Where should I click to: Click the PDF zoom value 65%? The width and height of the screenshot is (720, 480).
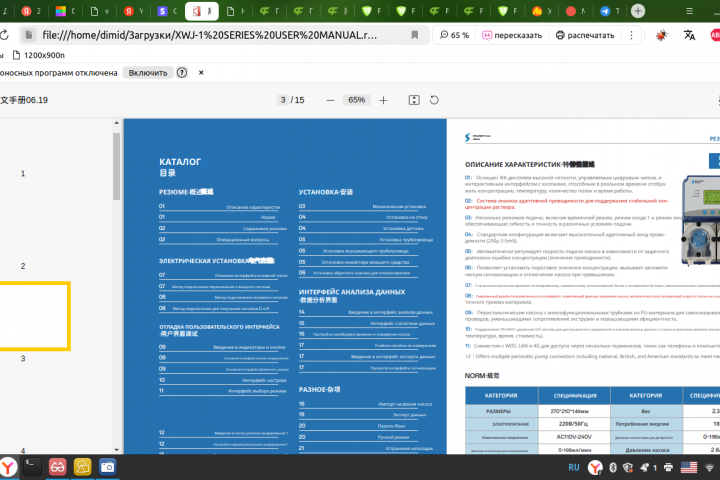click(356, 100)
